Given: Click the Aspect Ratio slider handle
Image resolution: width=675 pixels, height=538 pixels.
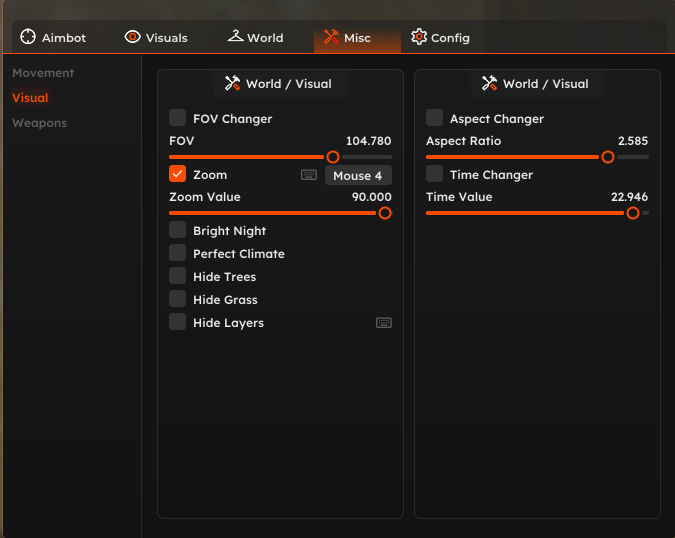Looking at the screenshot, I should coord(608,157).
